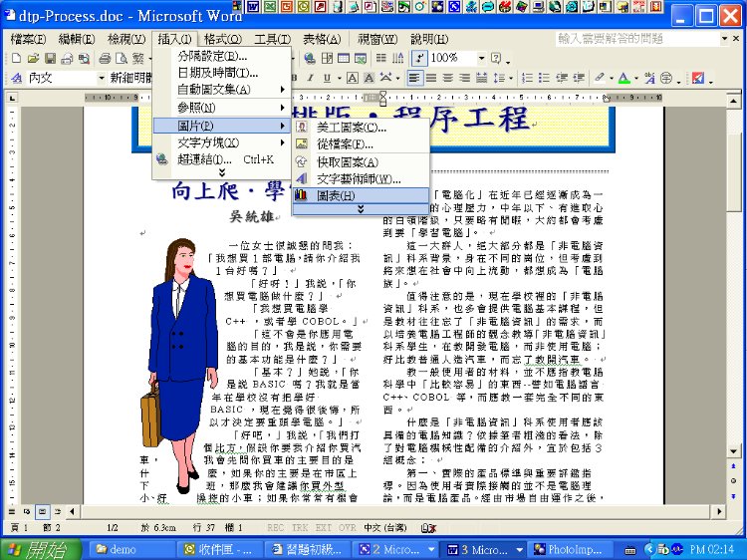Click the New Blank Document icon
This screenshot has height=560, width=747.
16,58
